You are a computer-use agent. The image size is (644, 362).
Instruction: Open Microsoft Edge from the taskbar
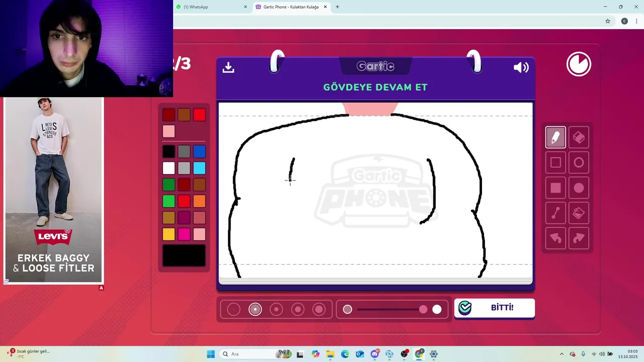coord(345,354)
